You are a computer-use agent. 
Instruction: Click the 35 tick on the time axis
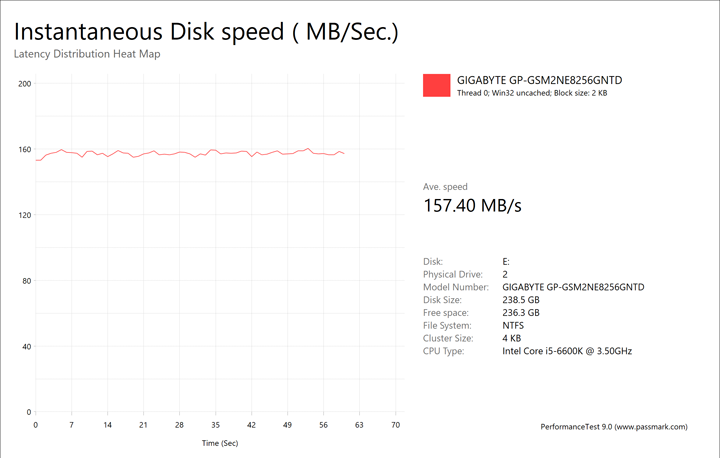tap(215, 425)
